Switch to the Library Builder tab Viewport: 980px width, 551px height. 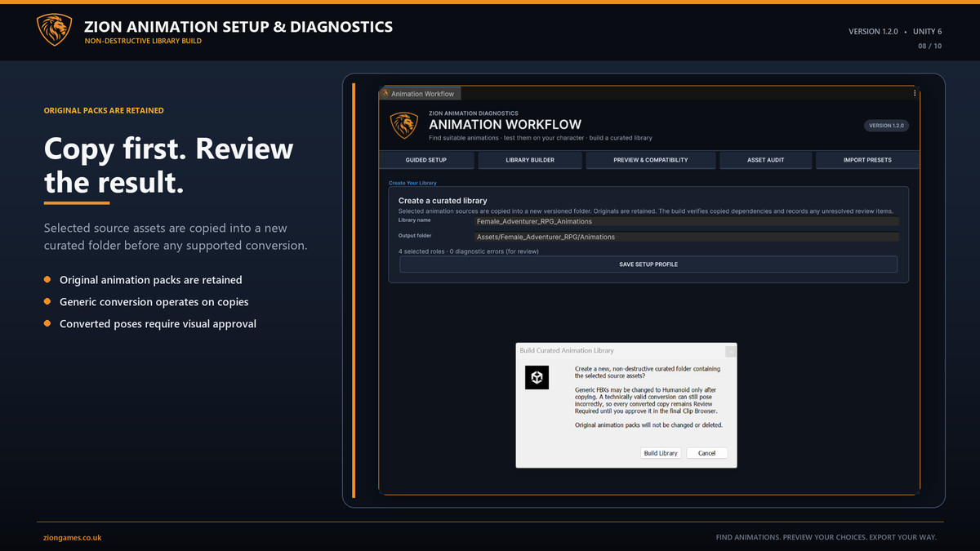tap(530, 160)
